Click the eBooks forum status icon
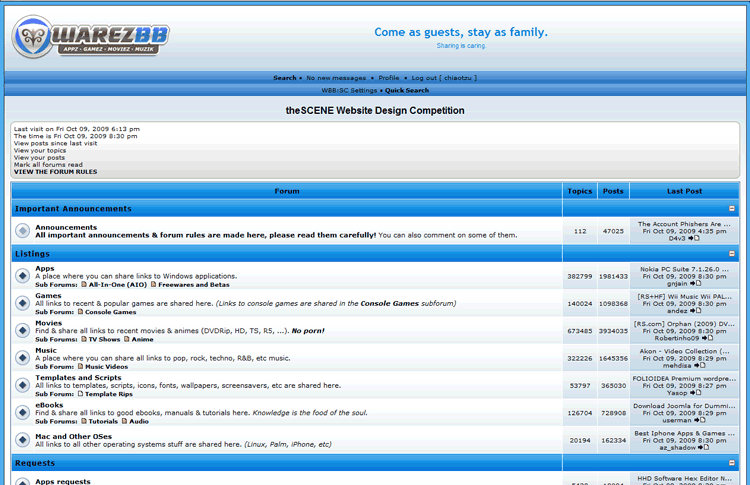 click(22, 412)
